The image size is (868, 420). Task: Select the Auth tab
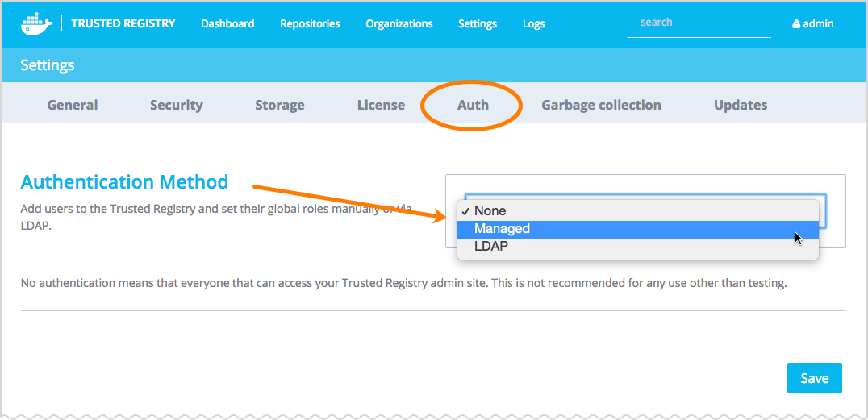(473, 105)
